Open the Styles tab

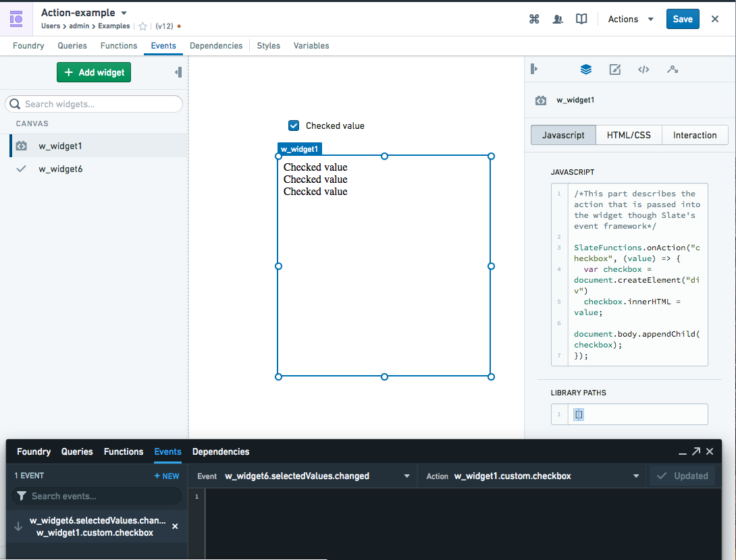point(269,45)
